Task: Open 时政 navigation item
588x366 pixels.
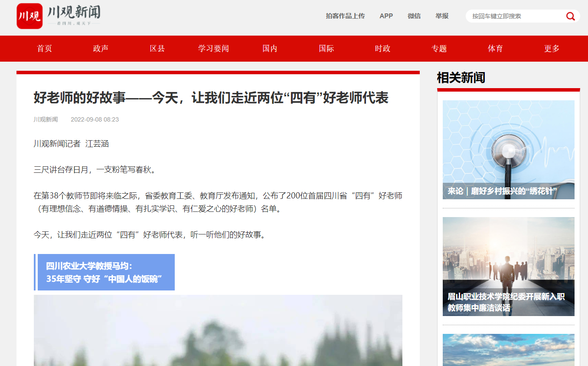Action: (x=382, y=49)
